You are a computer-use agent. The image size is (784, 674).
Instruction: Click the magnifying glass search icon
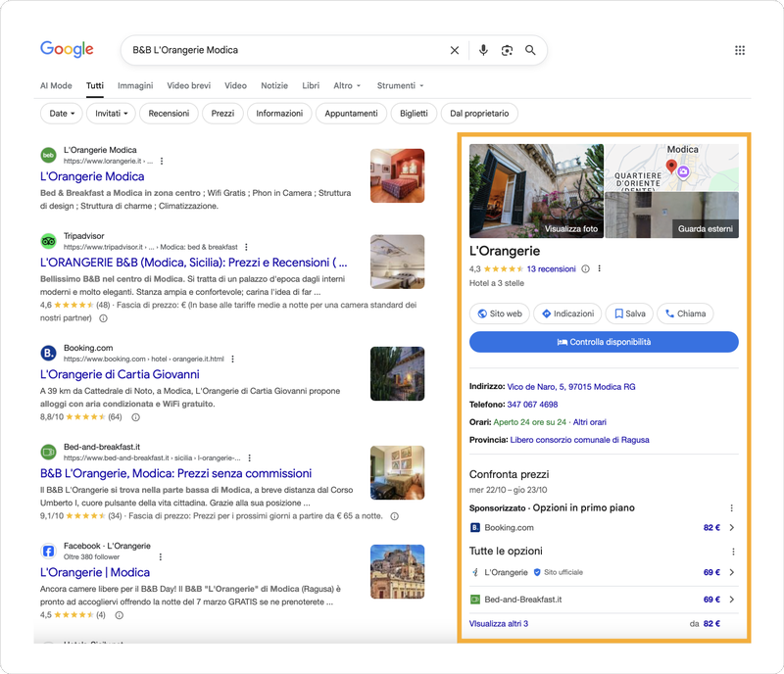pyautogui.click(x=530, y=50)
